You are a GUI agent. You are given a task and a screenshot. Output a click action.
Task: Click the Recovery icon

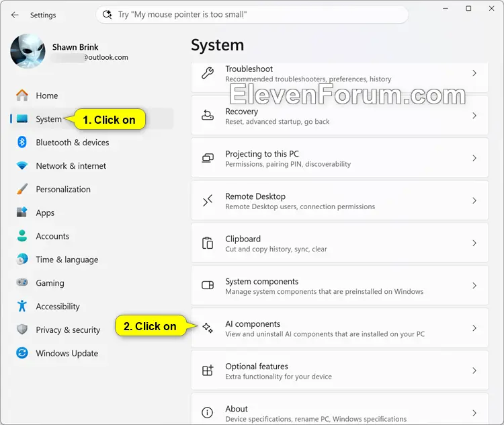point(208,116)
